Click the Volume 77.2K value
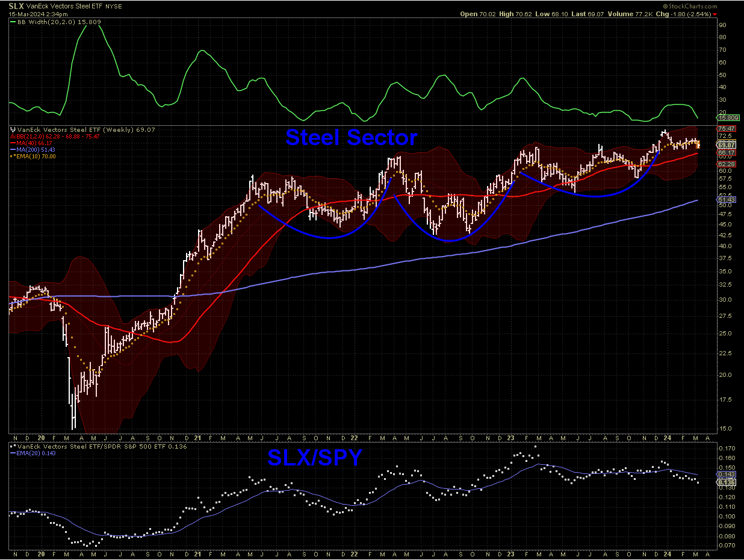The width and height of the screenshot is (744, 560). 631,13
